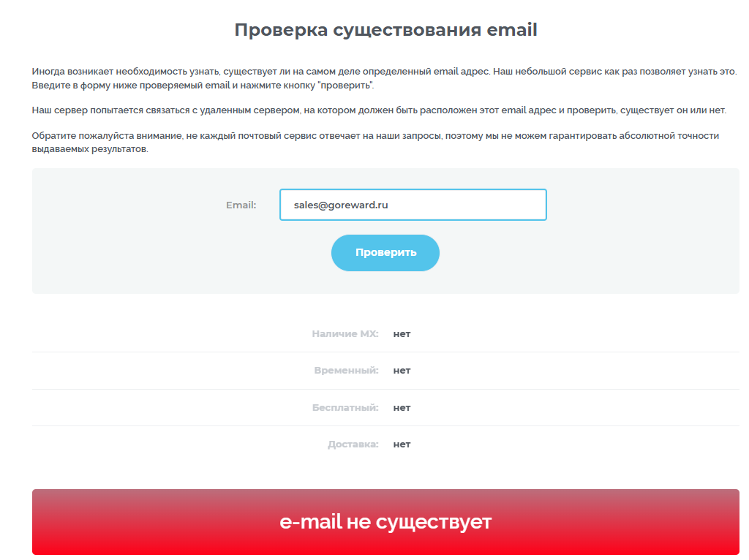Click the Email address input field
Viewport: 749px width, 560px height.
[x=413, y=205]
